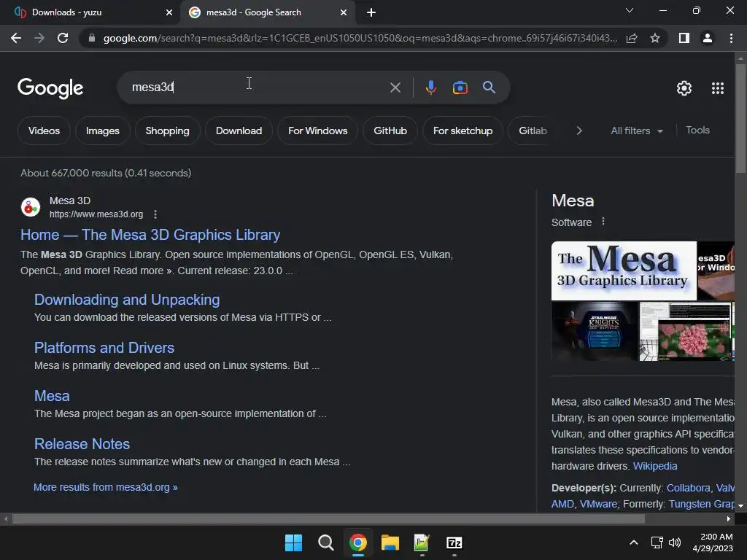Apply the Gitlab filter chip
This screenshot has width=747, height=560.
(x=533, y=131)
